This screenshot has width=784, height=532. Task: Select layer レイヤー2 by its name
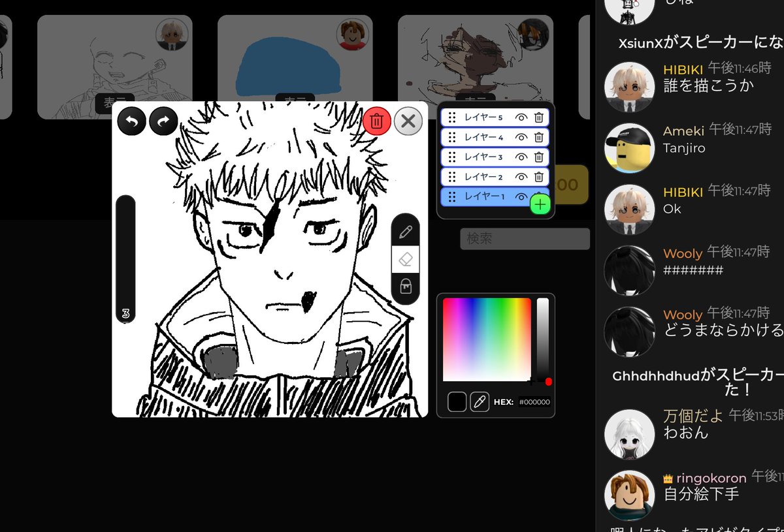483,176
